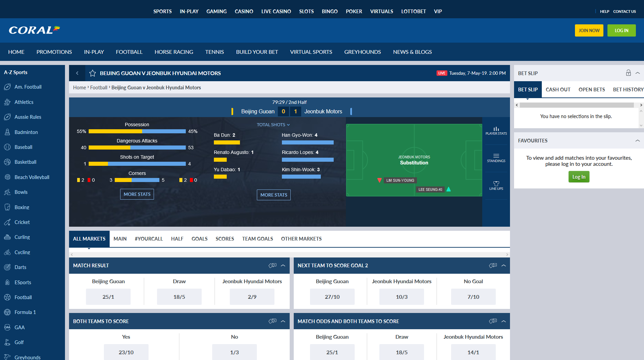
Task: Click the Possession stat bar
Action: [137, 131]
